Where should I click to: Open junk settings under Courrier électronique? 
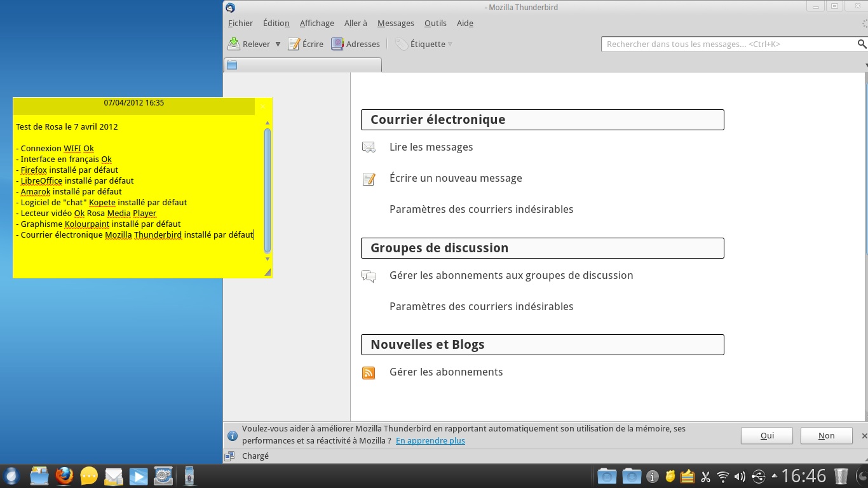[482, 209]
